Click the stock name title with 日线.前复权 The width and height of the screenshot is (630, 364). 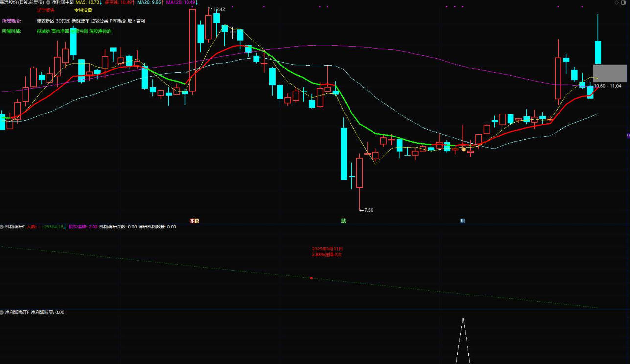tap(22, 2)
